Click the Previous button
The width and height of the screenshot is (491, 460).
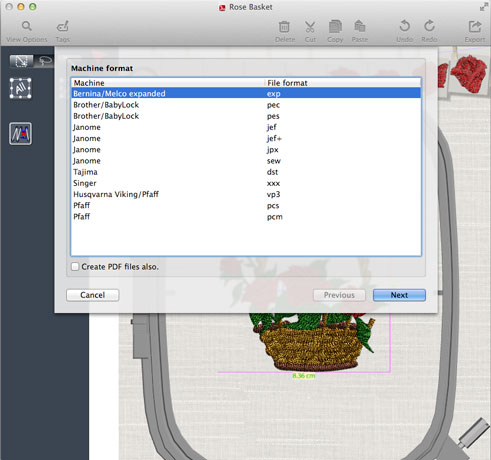pyautogui.click(x=339, y=295)
